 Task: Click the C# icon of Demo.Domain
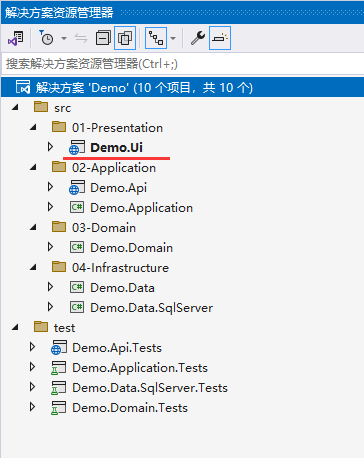(x=77, y=247)
